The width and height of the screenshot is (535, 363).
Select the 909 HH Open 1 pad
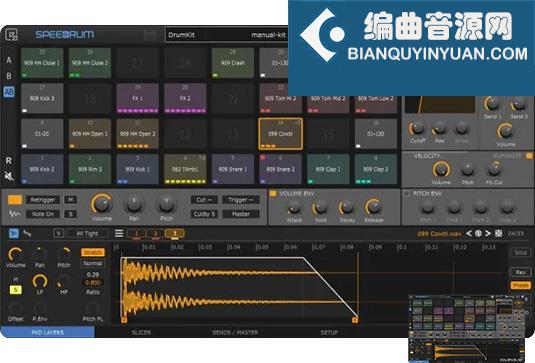(90, 134)
